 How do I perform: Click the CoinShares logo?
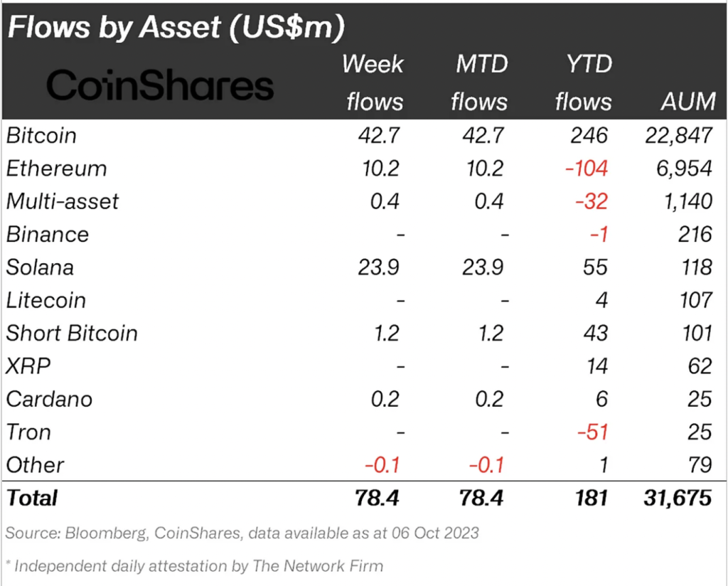click(x=160, y=87)
